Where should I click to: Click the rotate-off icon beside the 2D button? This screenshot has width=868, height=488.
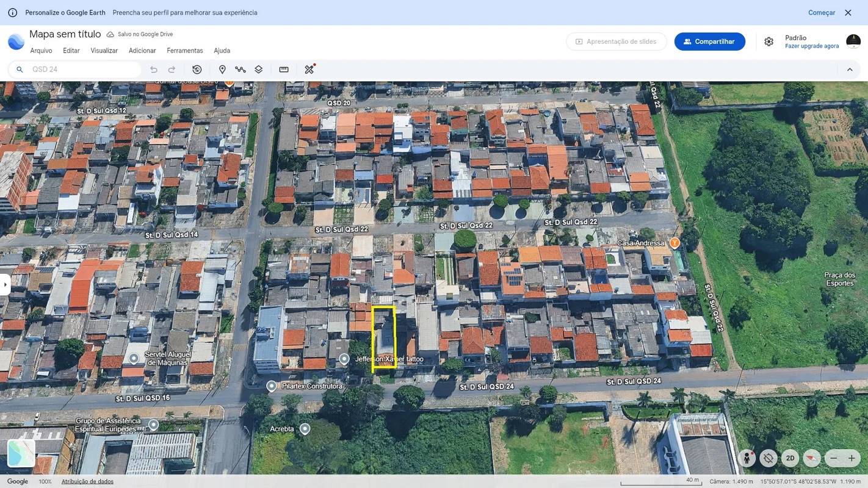(769, 458)
